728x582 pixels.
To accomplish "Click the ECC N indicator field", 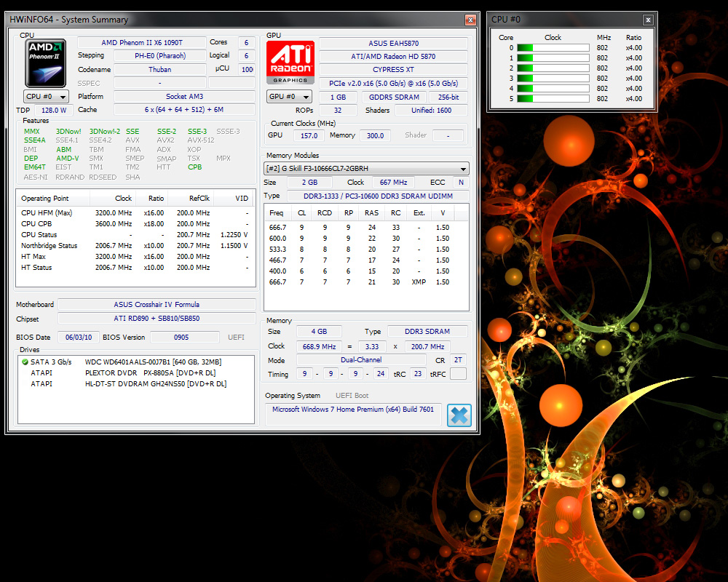I will (x=461, y=183).
